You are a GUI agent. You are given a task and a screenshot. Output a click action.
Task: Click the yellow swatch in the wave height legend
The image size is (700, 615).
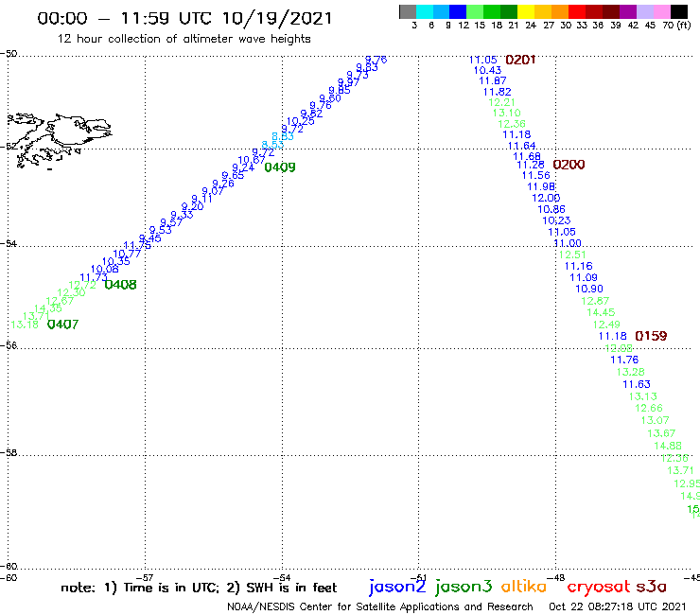pos(525,11)
